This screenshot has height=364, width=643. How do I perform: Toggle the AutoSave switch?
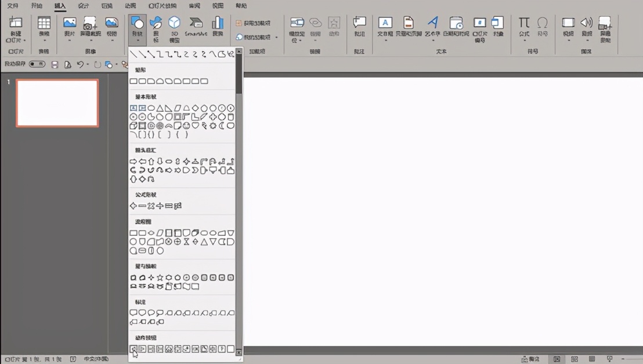pyautogui.click(x=37, y=64)
